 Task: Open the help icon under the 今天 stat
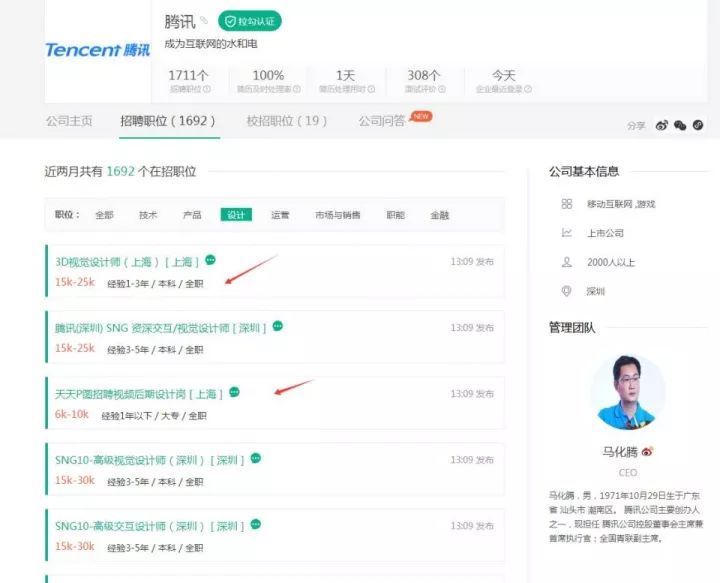(528, 89)
